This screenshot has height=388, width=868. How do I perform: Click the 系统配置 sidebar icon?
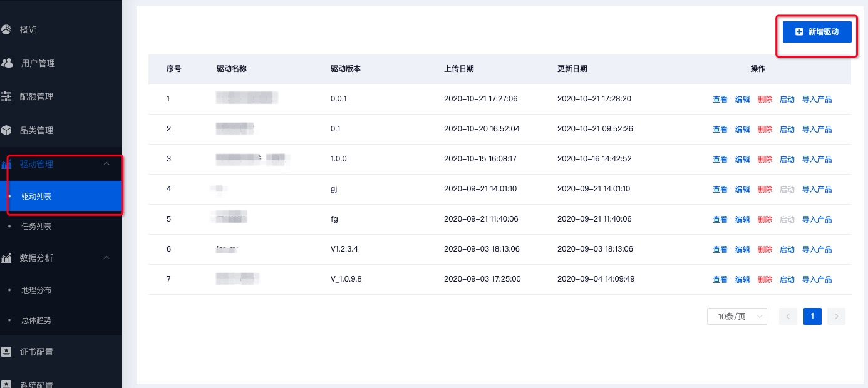click(x=6, y=384)
